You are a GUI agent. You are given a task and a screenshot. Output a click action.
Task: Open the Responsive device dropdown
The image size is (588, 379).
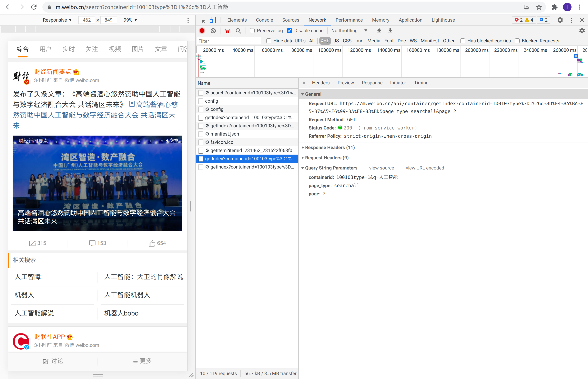tap(57, 20)
